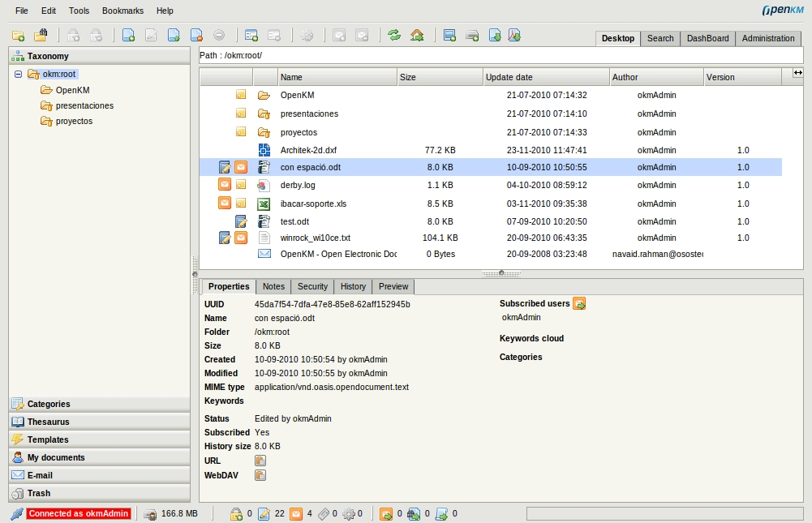Select proyectos folder in the tree
This screenshot has width=812, height=523.
[x=74, y=121]
